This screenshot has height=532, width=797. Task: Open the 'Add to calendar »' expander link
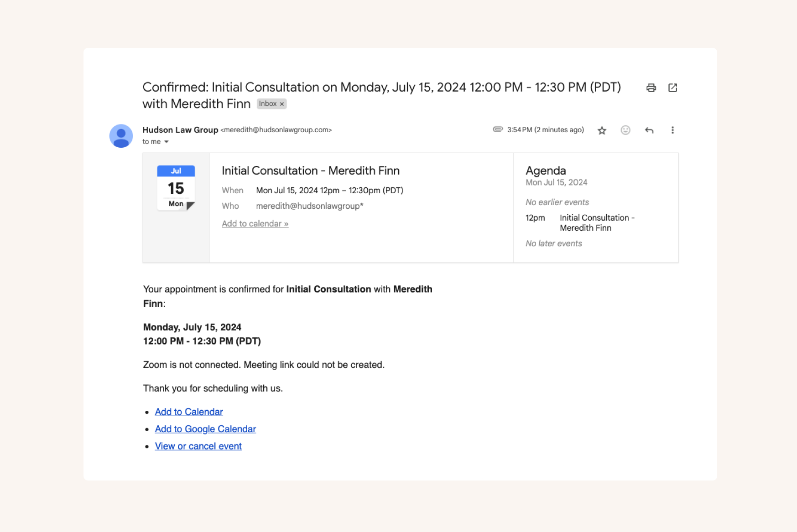255,223
